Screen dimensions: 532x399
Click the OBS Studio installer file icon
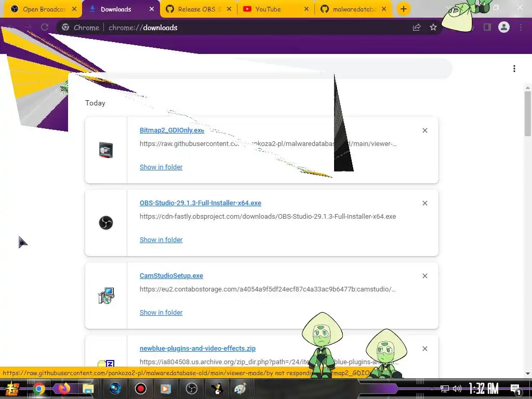[106, 223]
